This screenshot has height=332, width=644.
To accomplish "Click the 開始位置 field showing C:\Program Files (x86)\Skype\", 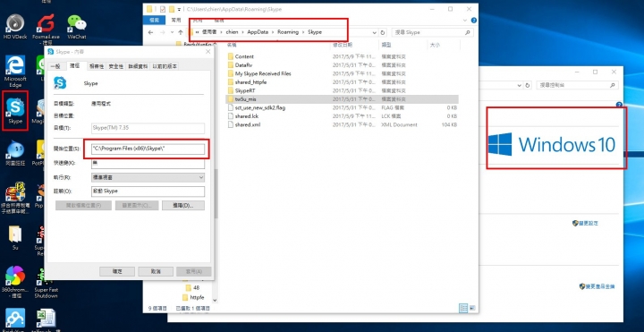I will click(x=148, y=149).
